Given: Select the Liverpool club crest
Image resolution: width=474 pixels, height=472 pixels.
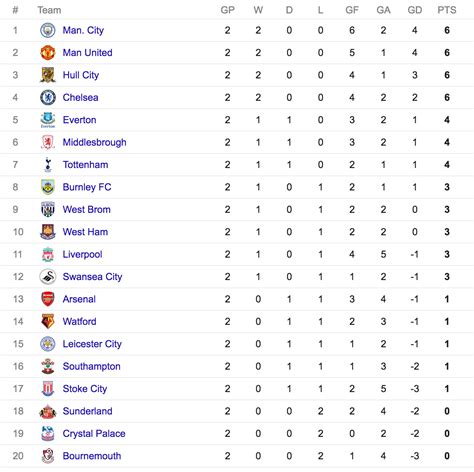Looking at the screenshot, I should 48,254.
